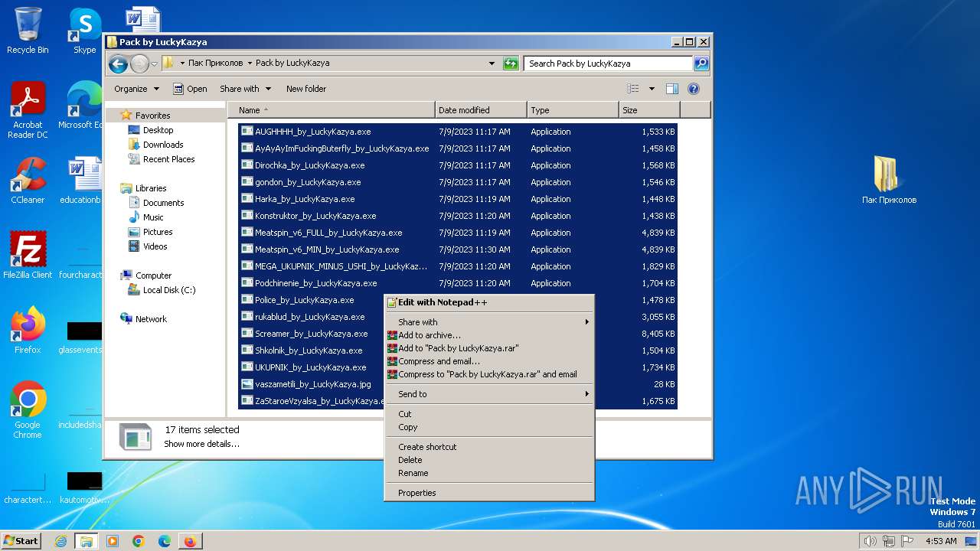Select Add to "Pack by LuckyKazya.rar"

[x=489, y=348]
